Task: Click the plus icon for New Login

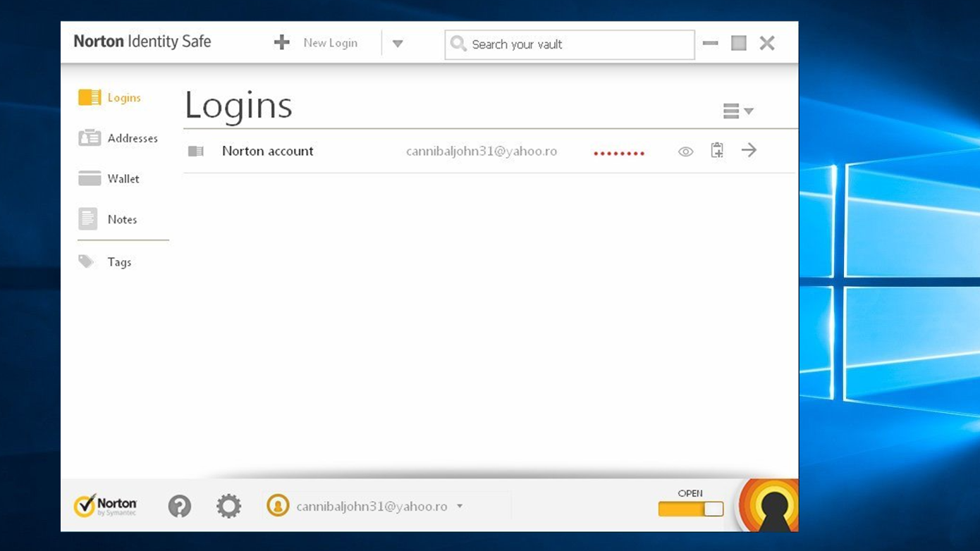Action: pos(282,43)
